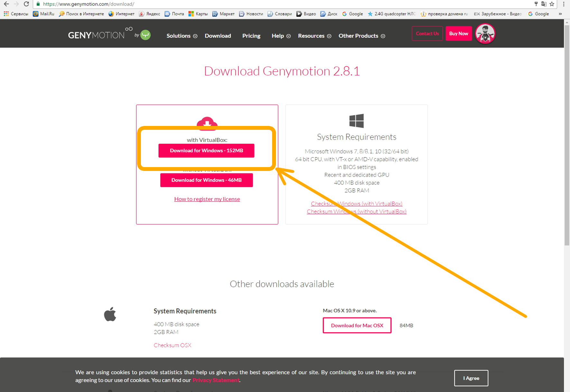Open the Видео bookmark
570x392 pixels.
coord(306,14)
